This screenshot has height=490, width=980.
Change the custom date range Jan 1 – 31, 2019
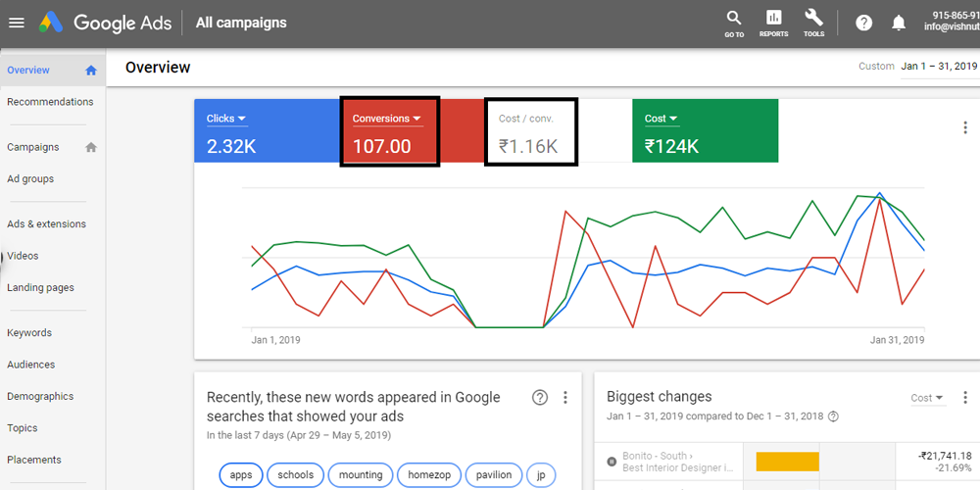pos(939,67)
